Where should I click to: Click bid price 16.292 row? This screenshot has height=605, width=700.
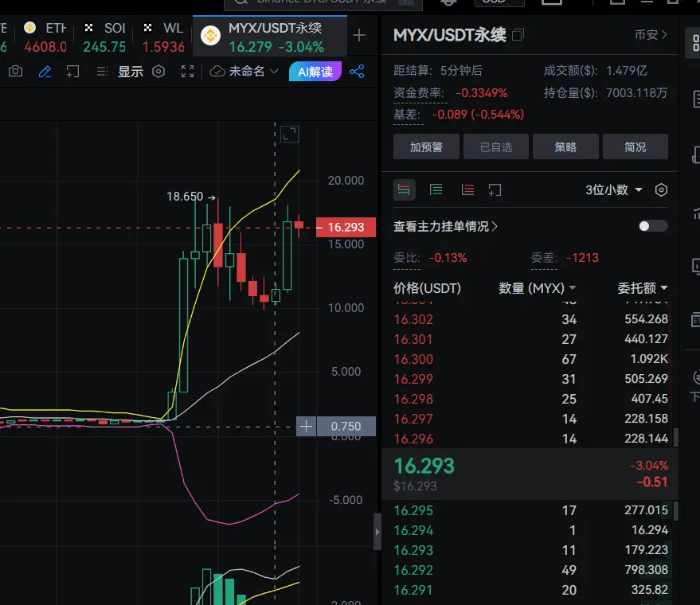530,570
